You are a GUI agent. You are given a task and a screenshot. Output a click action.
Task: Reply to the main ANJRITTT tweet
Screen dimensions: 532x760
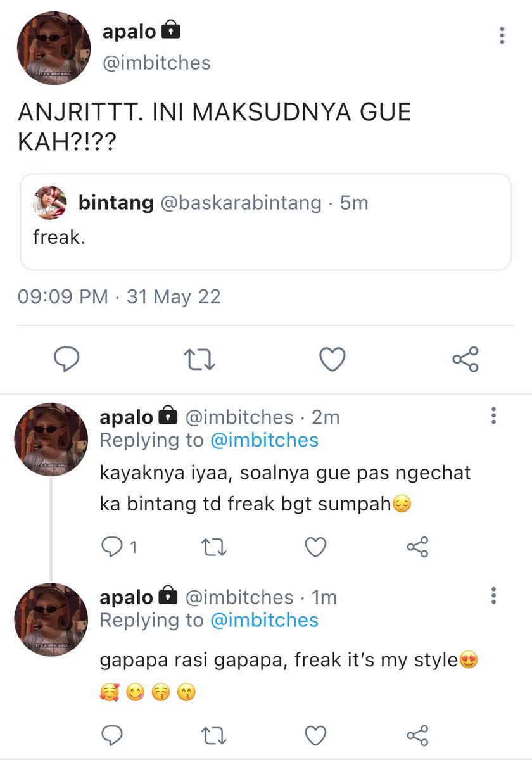pyautogui.click(x=66, y=360)
